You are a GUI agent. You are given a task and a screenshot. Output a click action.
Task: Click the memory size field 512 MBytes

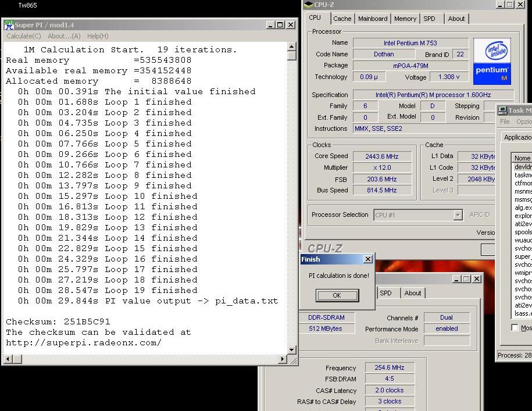pos(327,328)
